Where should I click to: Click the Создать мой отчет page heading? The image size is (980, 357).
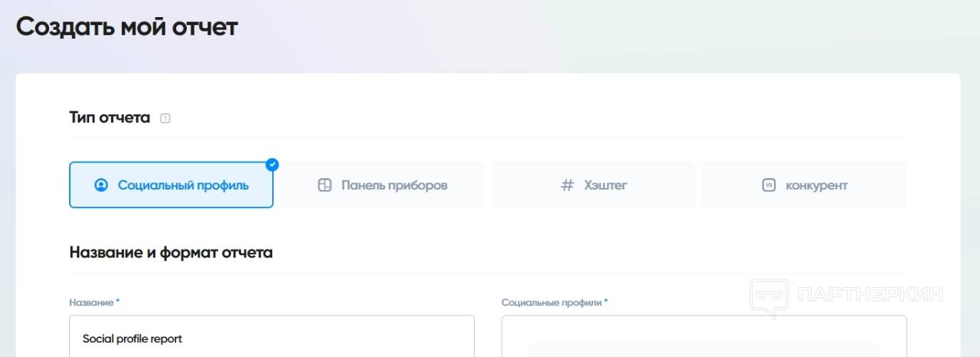[x=127, y=26]
